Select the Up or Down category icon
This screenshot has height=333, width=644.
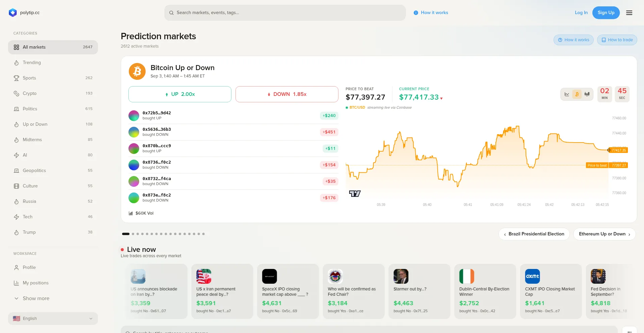point(16,124)
